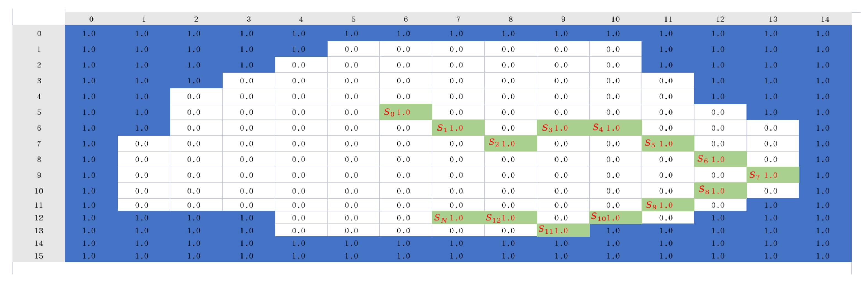This screenshot has height=281, width=868.
Task: Select the cell marked S6
Action: click(720, 159)
